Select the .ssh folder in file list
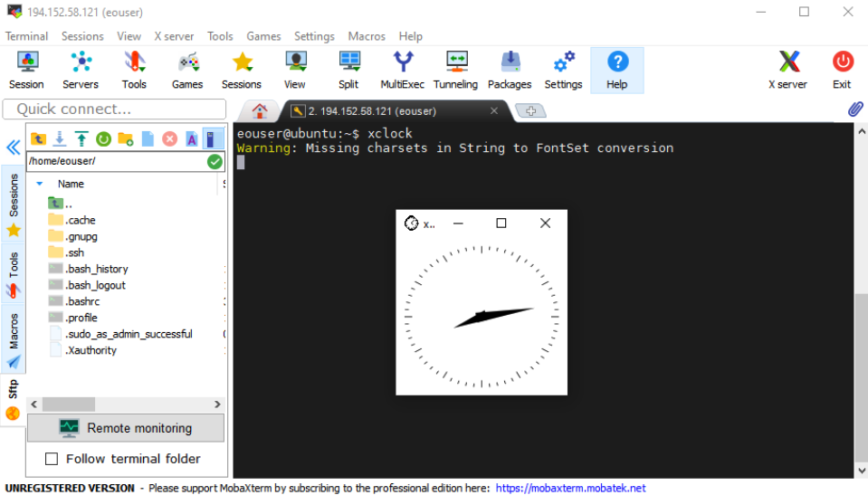 (x=74, y=252)
